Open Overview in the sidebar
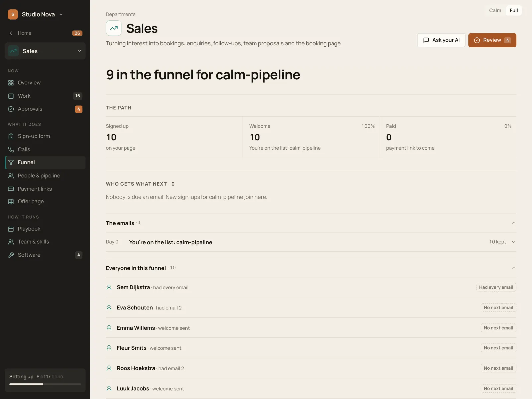532x399 pixels. tap(45, 83)
